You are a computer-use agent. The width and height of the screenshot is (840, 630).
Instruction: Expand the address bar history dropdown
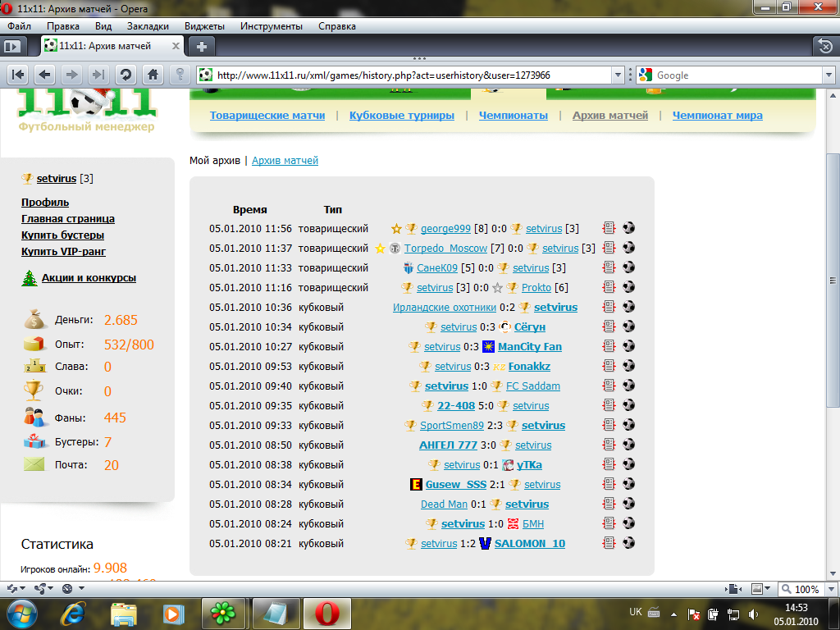pos(619,75)
